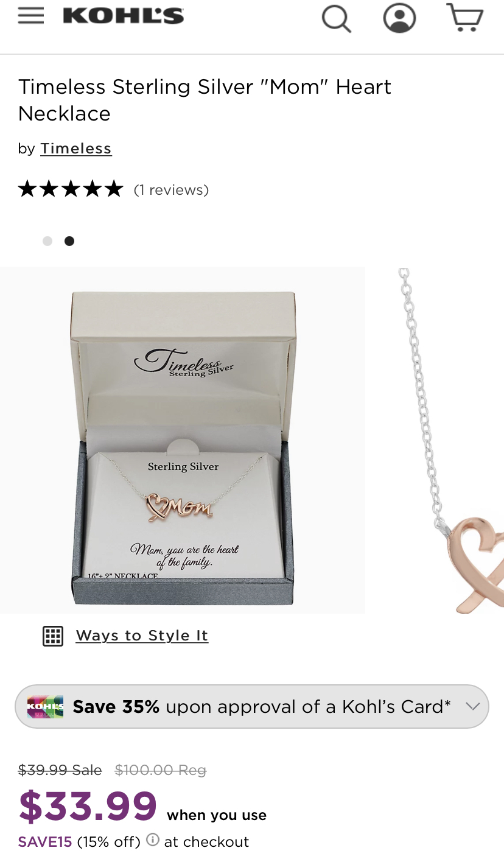Open the hamburger navigation menu
The height and width of the screenshot is (859, 504).
(31, 16)
